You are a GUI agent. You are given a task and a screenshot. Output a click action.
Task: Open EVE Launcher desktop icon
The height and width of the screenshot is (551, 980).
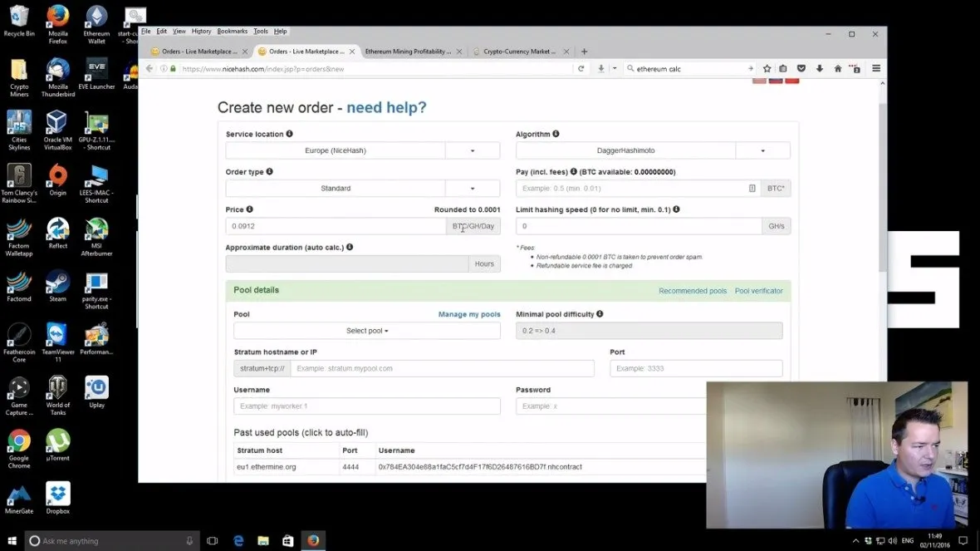pyautogui.click(x=96, y=74)
